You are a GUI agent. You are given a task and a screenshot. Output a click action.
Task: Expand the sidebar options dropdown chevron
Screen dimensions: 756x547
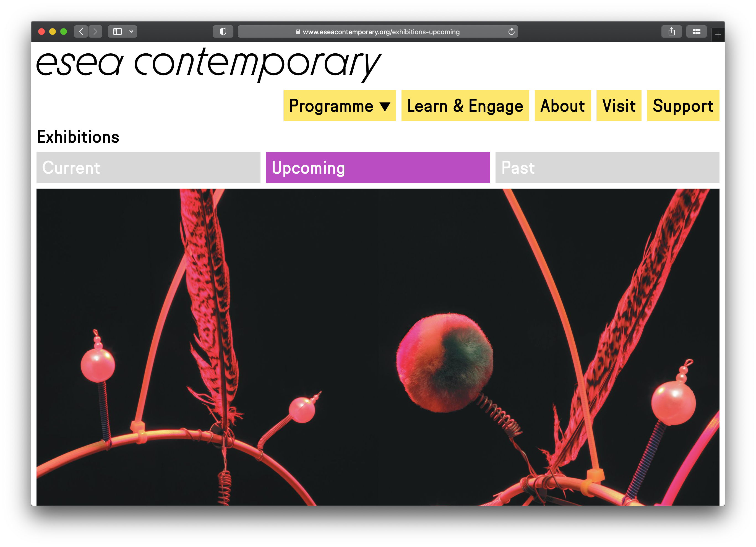[132, 32]
